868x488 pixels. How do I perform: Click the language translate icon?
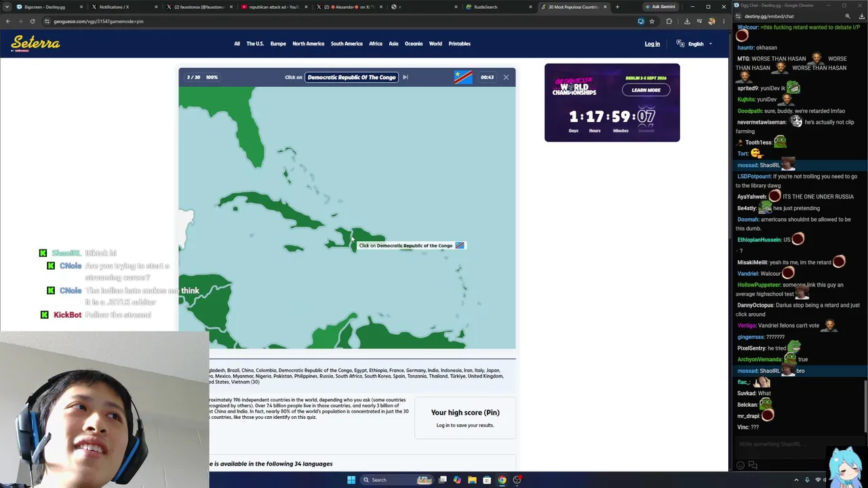click(680, 44)
